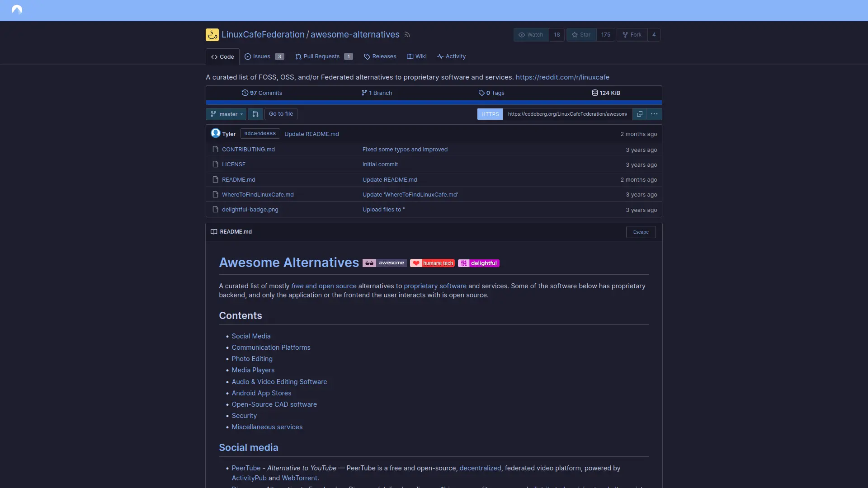Open commit hash 9dc04d0888
868x488 pixels.
pyautogui.click(x=260, y=134)
